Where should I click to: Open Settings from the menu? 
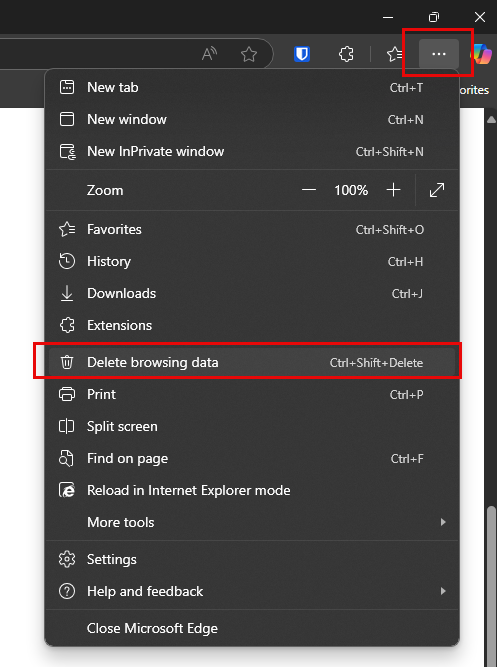point(252,559)
